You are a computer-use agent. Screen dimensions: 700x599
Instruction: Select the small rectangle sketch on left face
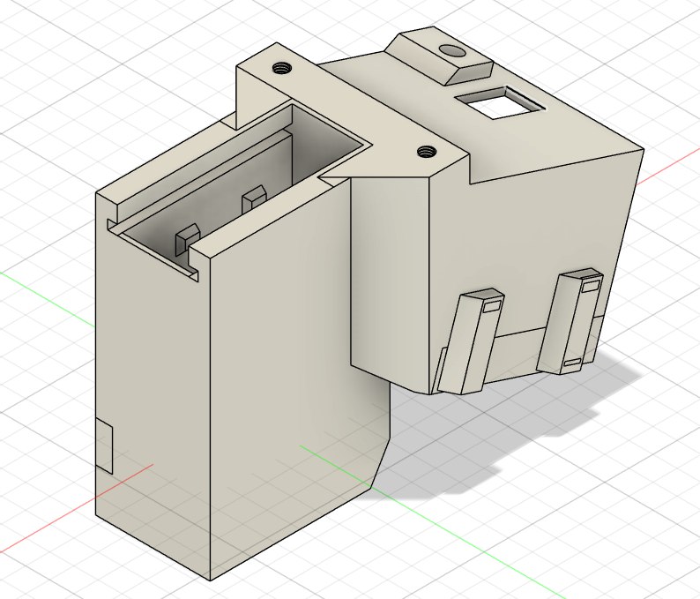(x=104, y=445)
